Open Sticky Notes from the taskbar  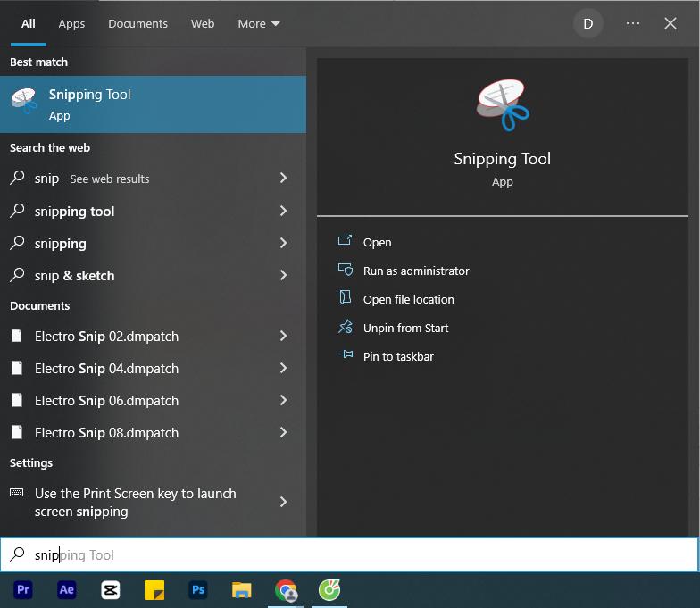(x=154, y=589)
